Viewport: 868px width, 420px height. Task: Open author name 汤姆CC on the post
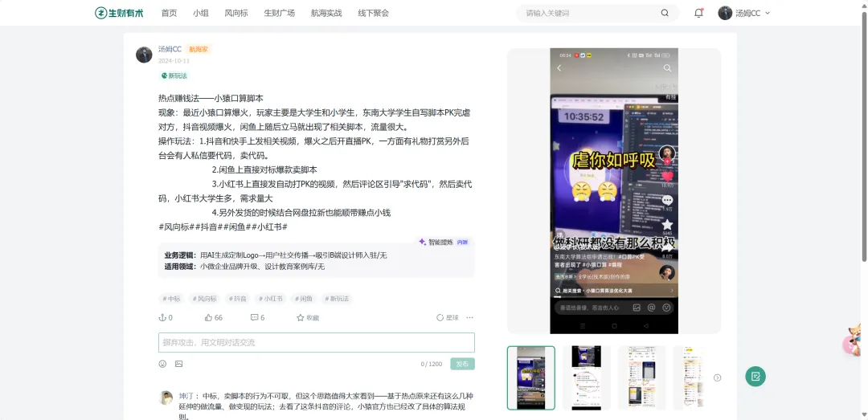(x=170, y=49)
